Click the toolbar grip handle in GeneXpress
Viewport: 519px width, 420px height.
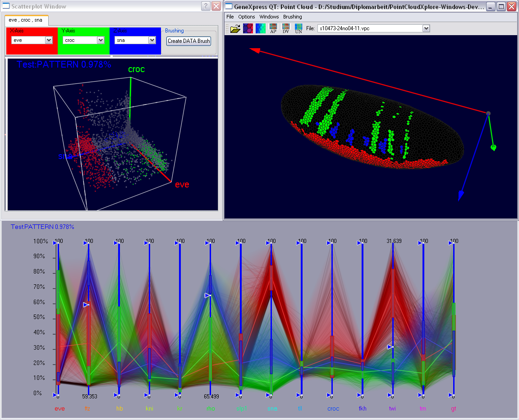pos(227,28)
